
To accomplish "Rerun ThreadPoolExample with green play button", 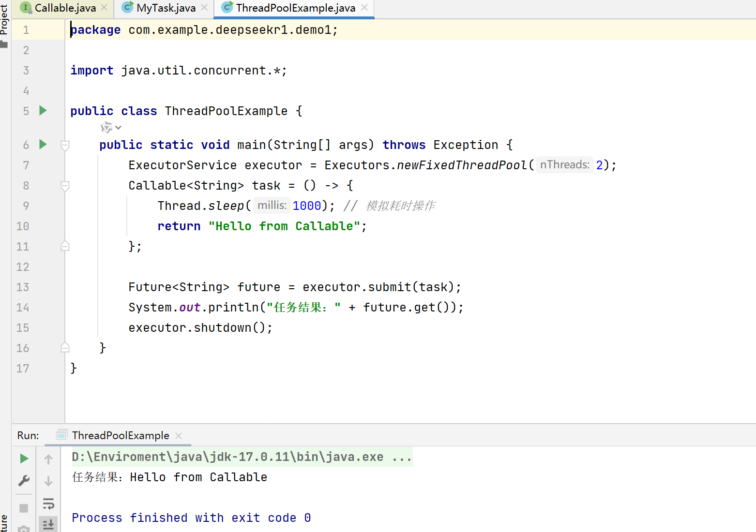I will coord(24,458).
